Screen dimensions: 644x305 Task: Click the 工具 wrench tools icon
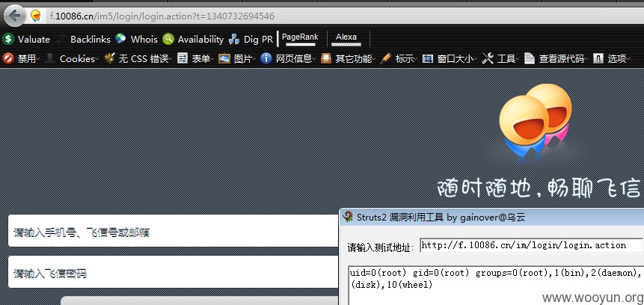point(488,58)
